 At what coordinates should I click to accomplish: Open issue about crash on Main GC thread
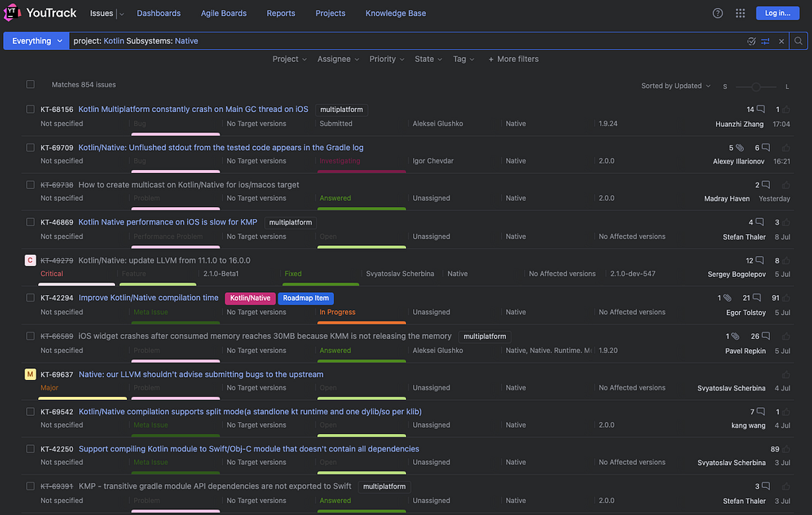click(x=193, y=110)
